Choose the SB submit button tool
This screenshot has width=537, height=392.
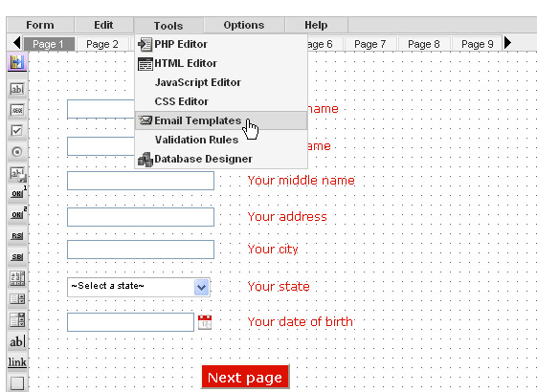pos(17,257)
